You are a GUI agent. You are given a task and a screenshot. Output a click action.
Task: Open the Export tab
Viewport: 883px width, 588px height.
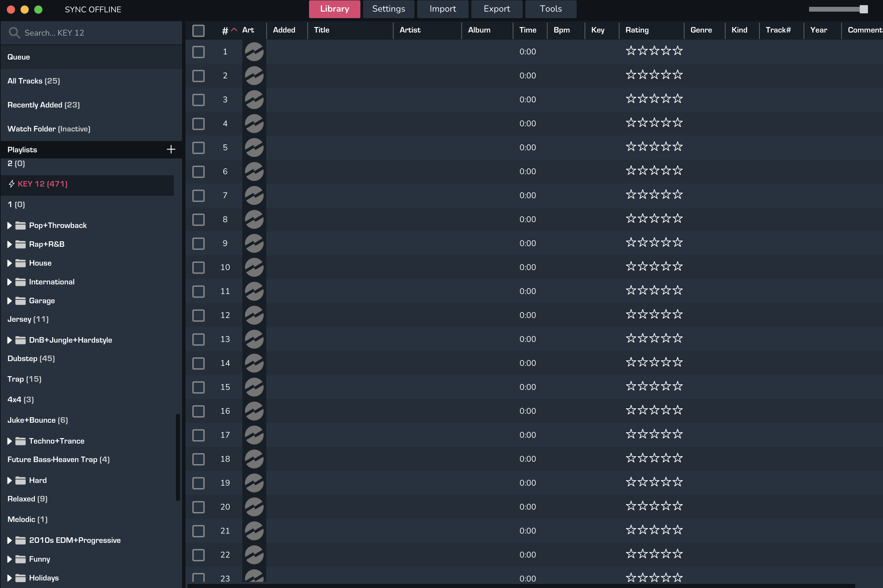pyautogui.click(x=496, y=9)
